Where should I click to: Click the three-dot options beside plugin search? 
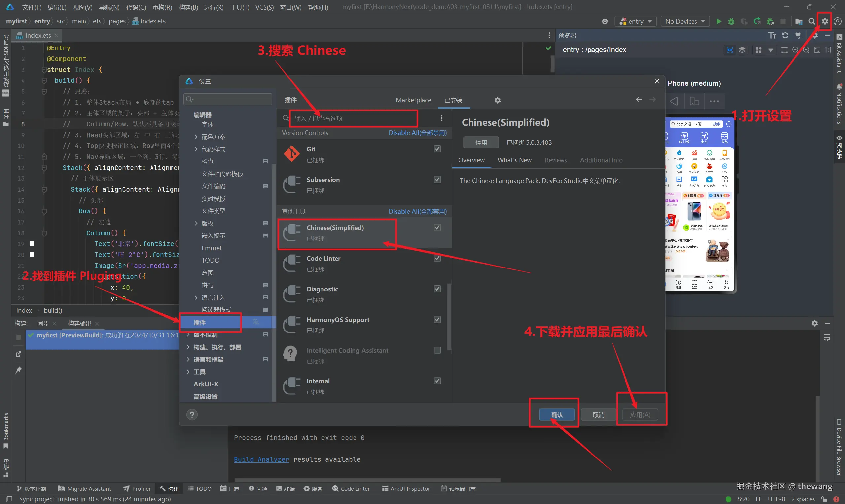point(441,118)
